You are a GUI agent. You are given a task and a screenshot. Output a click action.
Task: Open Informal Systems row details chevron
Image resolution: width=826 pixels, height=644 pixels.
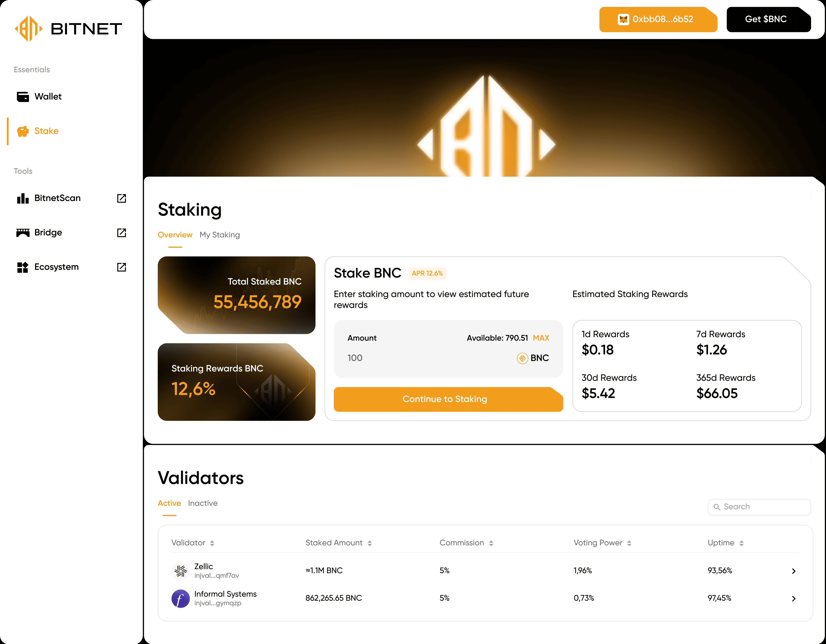pyautogui.click(x=794, y=599)
